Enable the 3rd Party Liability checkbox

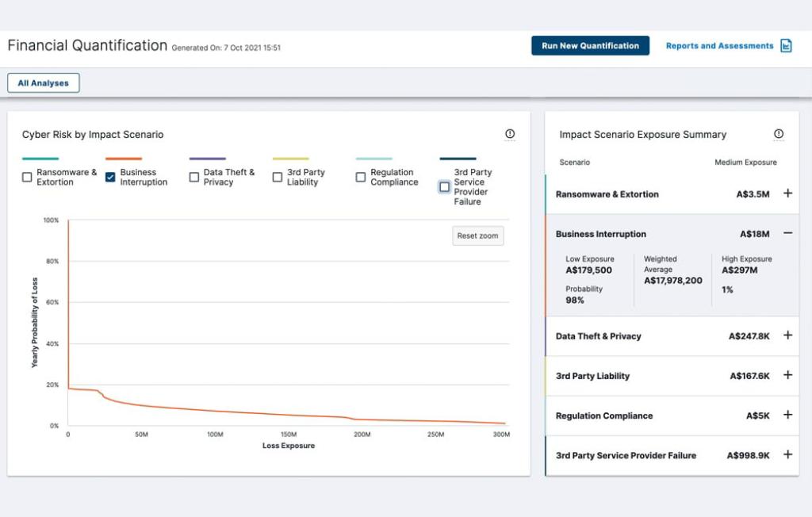[x=278, y=177]
